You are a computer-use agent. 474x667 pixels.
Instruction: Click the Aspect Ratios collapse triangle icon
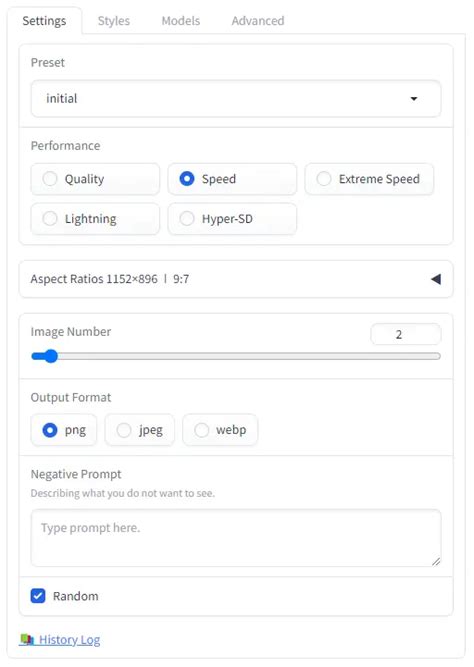(436, 279)
